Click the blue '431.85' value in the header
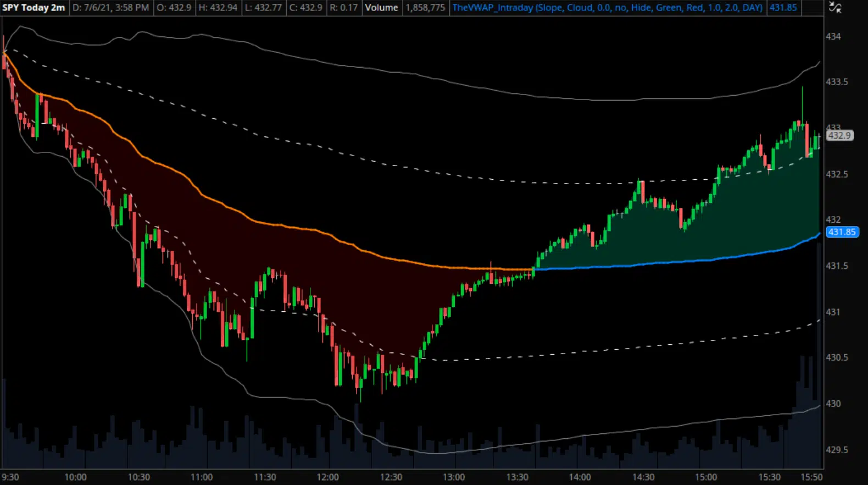This screenshot has height=485, width=868. tap(783, 8)
